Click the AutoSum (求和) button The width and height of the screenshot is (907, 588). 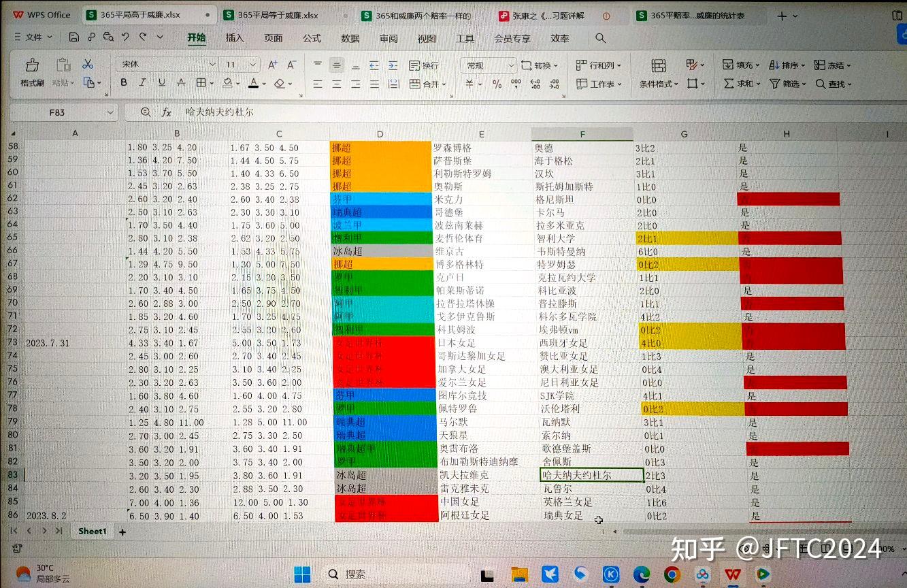[x=741, y=84]
